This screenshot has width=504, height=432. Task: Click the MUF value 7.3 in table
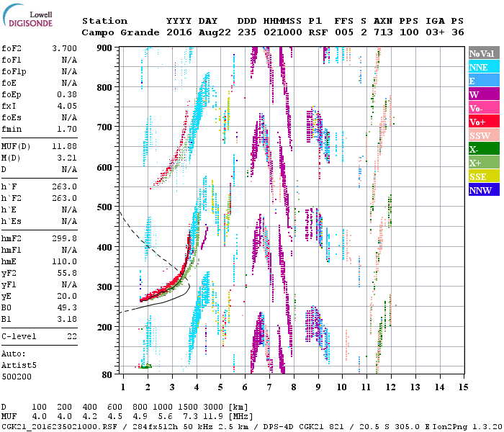tap(191, 416)
